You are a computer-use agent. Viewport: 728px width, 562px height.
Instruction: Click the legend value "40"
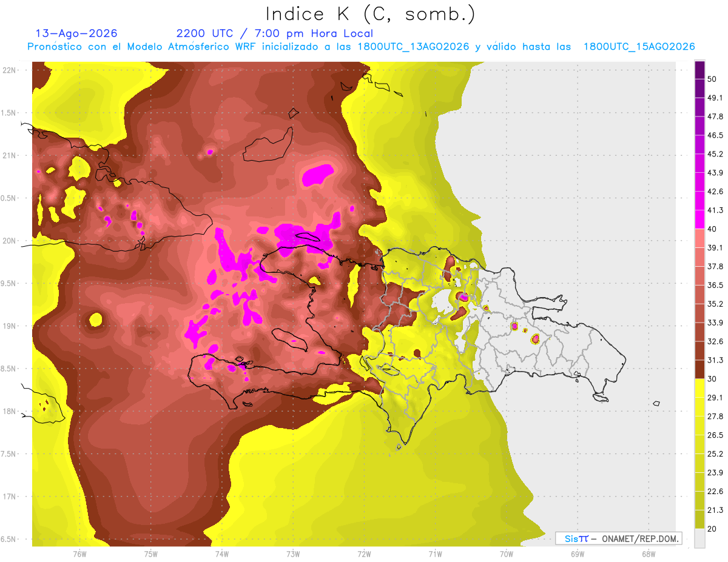point(713,229)
